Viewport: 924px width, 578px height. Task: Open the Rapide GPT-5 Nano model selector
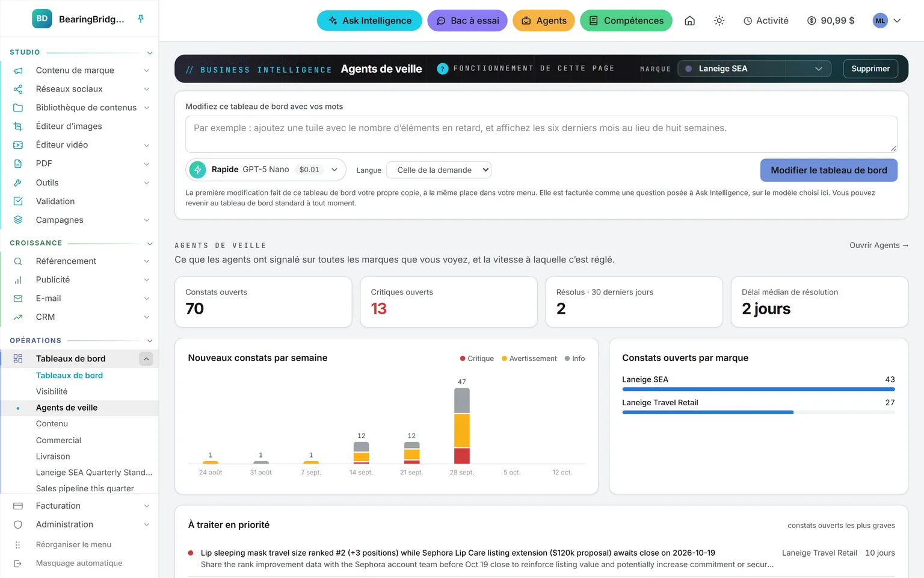(266, 170)
